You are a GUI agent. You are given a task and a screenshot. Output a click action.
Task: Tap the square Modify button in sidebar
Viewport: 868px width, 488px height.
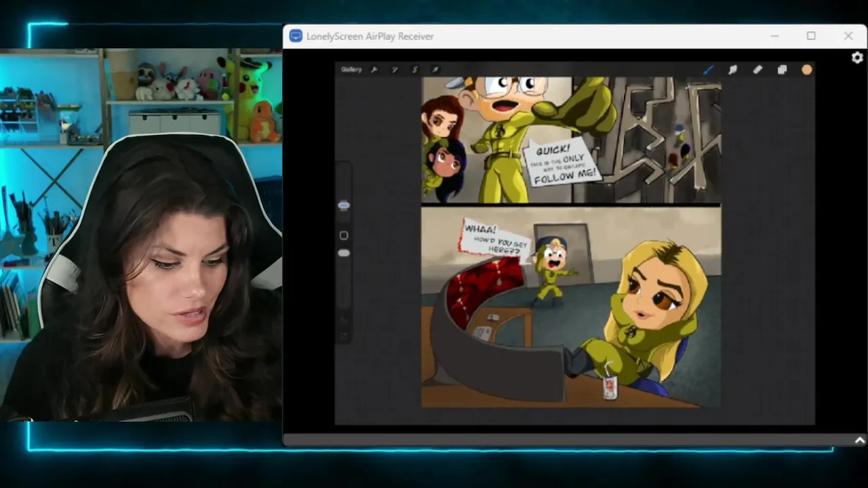pos(344,235)
